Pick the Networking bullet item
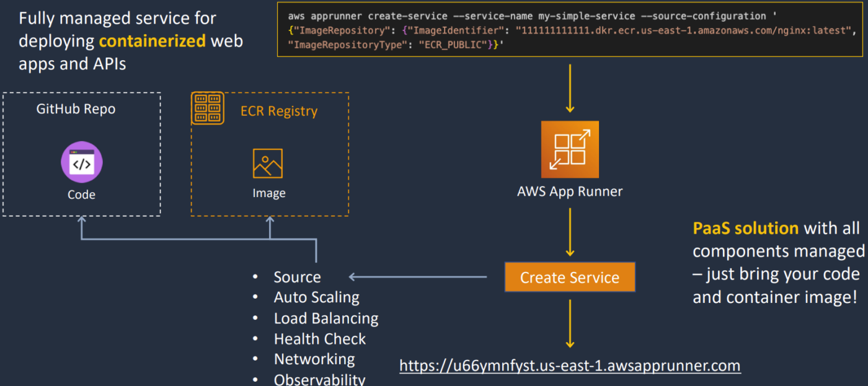868x386 pixels. 314,359
